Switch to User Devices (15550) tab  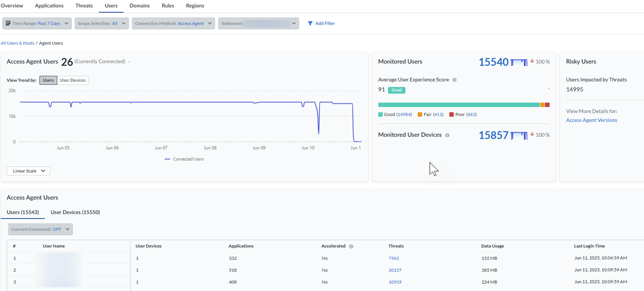pyautogui.click(x=75, y=212)
